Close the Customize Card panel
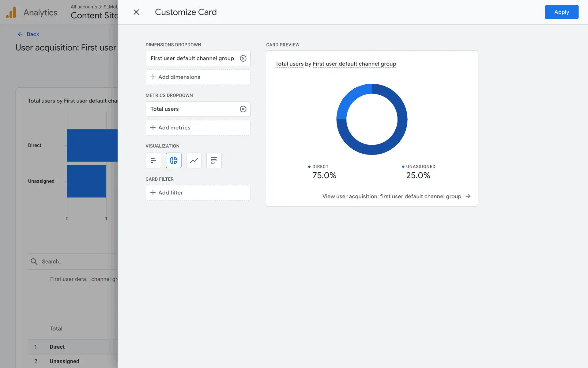Screen dimensions: 588x368 (x=136, y=12)
